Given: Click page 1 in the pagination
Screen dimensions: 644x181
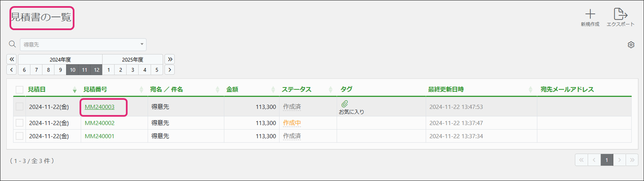Looking at the screenshot, I should pos(607,160).
